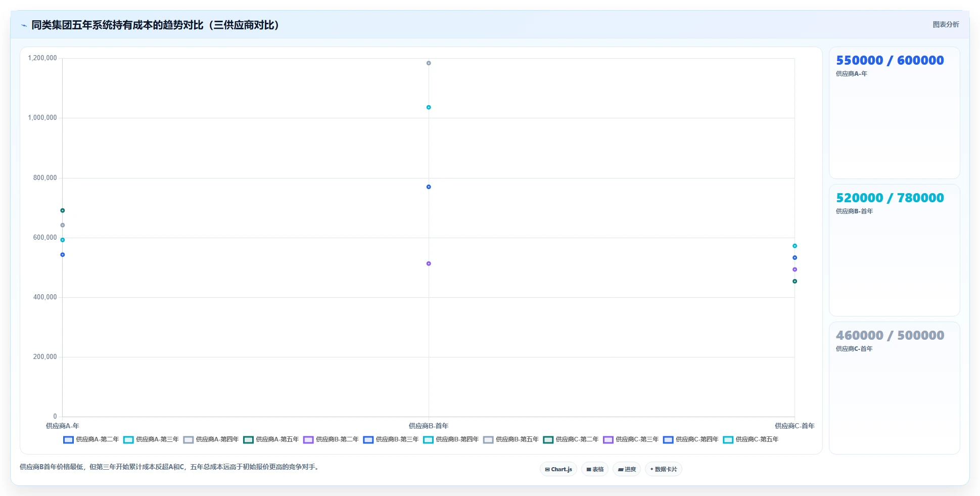The width and height of the screenshot is (980, 496).
Task: Click the trend icon beside the chart title
Action: point(24,25)
